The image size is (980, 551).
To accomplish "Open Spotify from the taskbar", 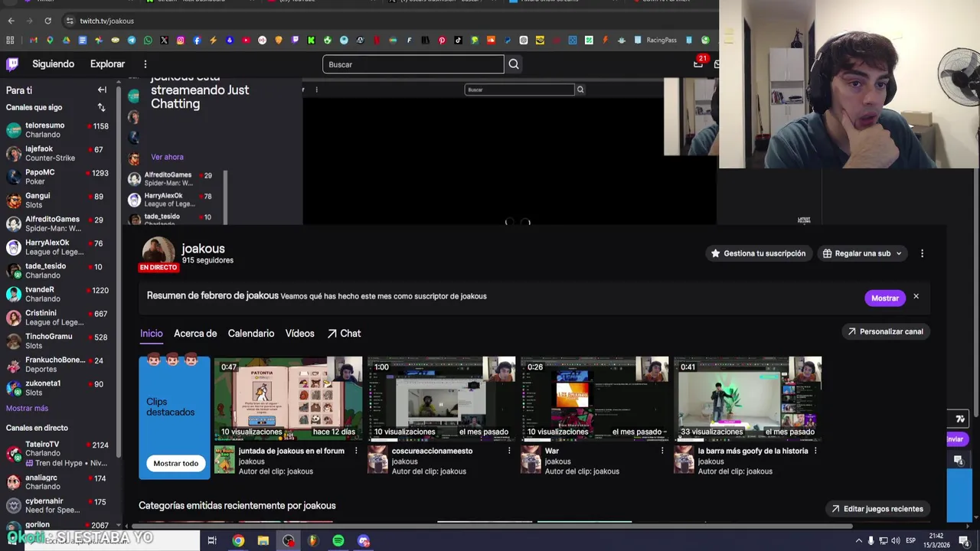I will pos(338,541).
